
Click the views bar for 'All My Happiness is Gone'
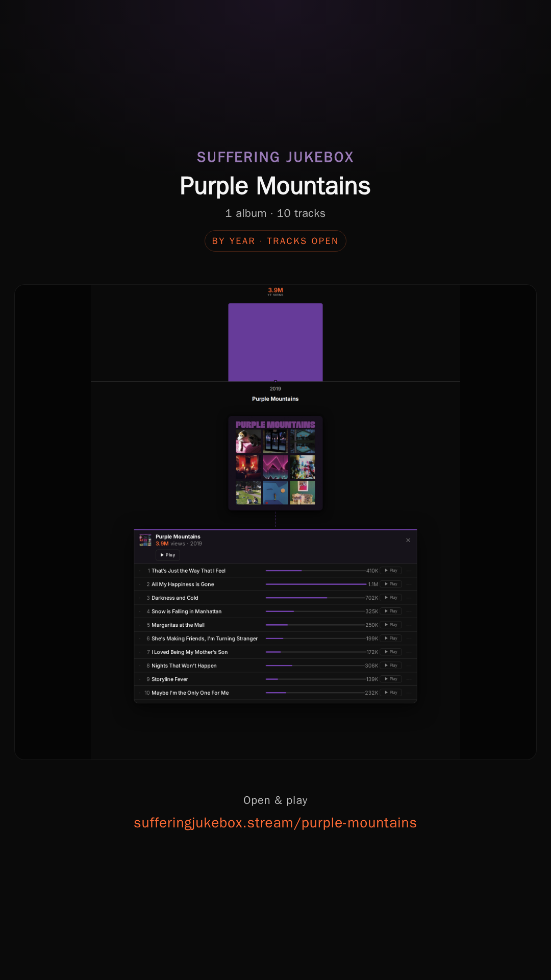(x=316, y=584)
